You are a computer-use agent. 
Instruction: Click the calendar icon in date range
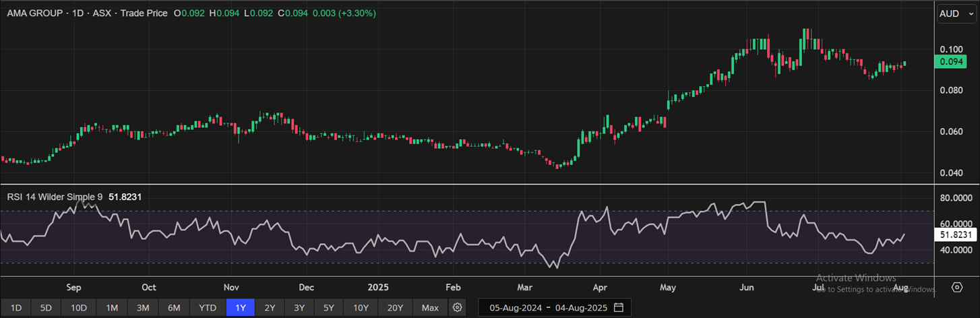tap(619, 308)
